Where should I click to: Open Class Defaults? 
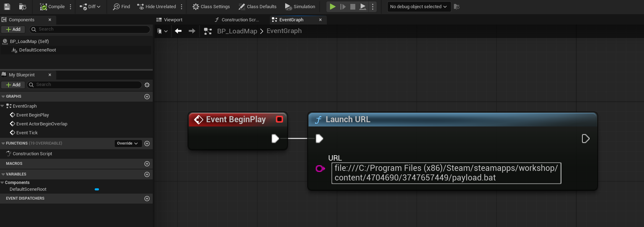click(257, 6)
